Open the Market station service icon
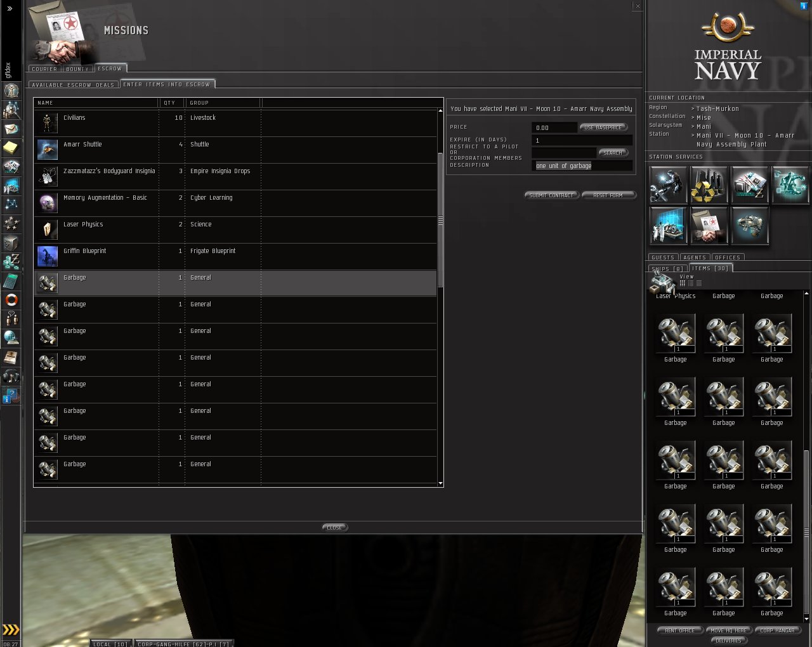The height and width of the screenshot is (647, 812). point(749,185)
